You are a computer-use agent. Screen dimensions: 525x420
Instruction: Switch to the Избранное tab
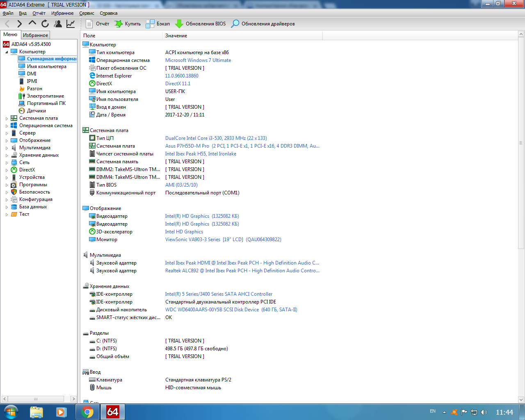[x=35, y=35]
